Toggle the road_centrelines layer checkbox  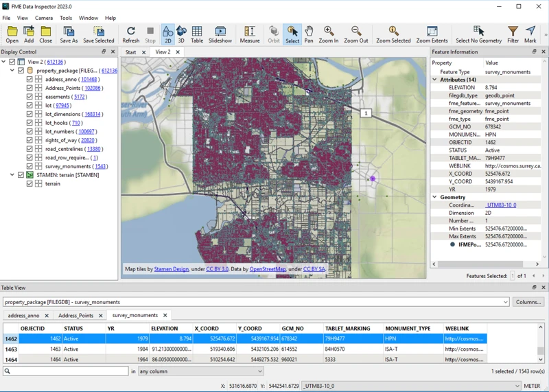point(30,149)
